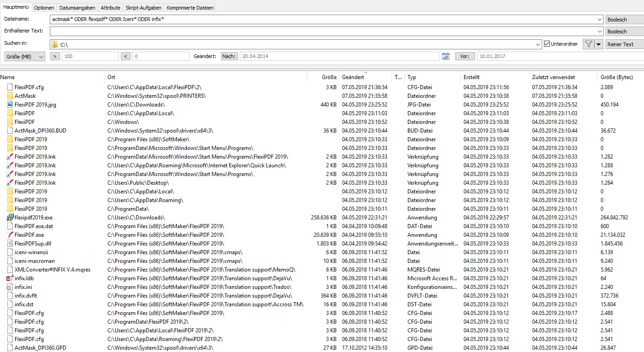
Task: Click the folder icon of FlexiPDF in C:\Windows\
Action: point(10,122)
